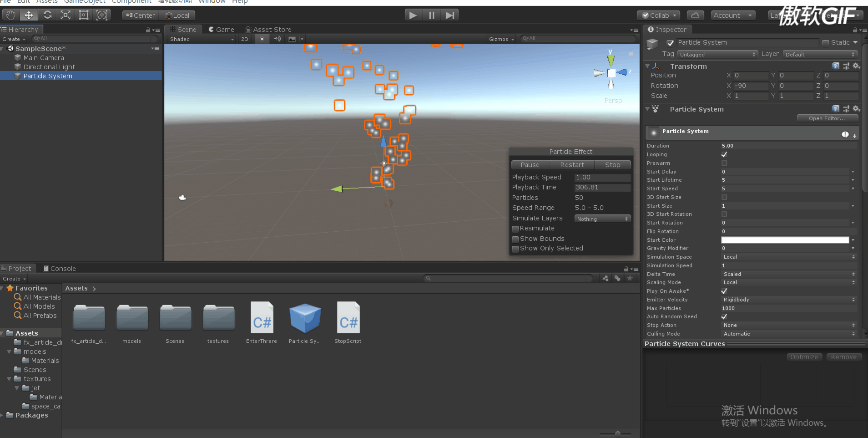
Task: Enable the Resimulate checkbox
Action: pyautogui.click(x=515, y=229)
